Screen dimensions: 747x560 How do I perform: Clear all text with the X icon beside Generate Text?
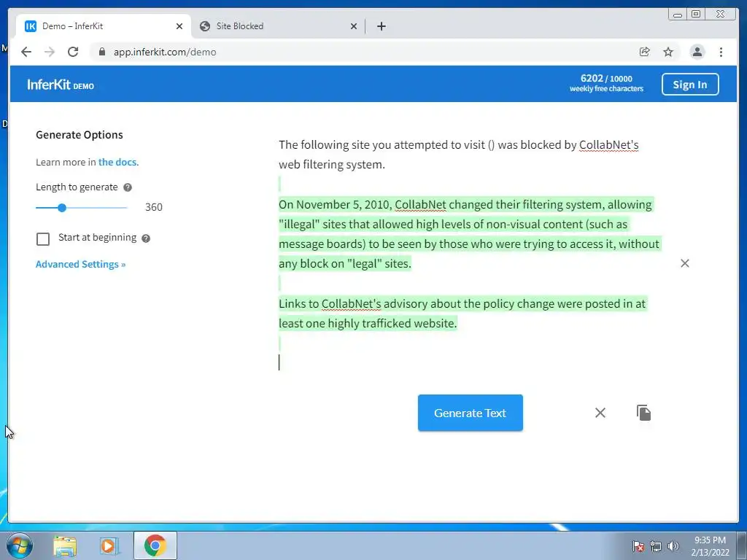pyautogui.click(x=600, y=413)
